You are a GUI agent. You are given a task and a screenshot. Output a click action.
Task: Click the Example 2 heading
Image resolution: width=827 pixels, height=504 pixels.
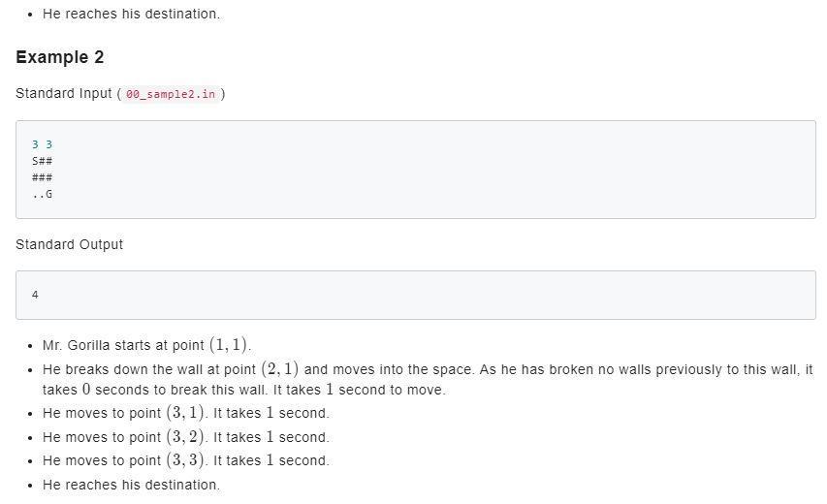click(59, 57)
